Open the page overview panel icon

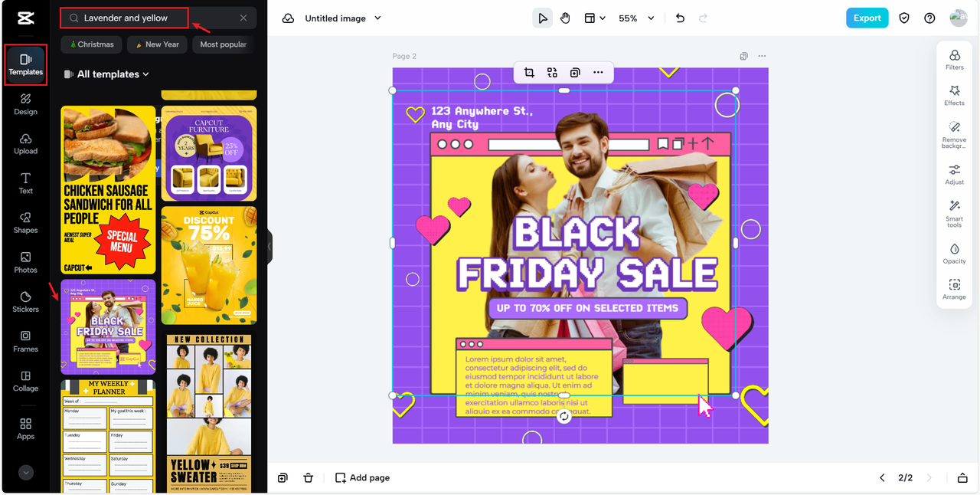tap(962, 477)
